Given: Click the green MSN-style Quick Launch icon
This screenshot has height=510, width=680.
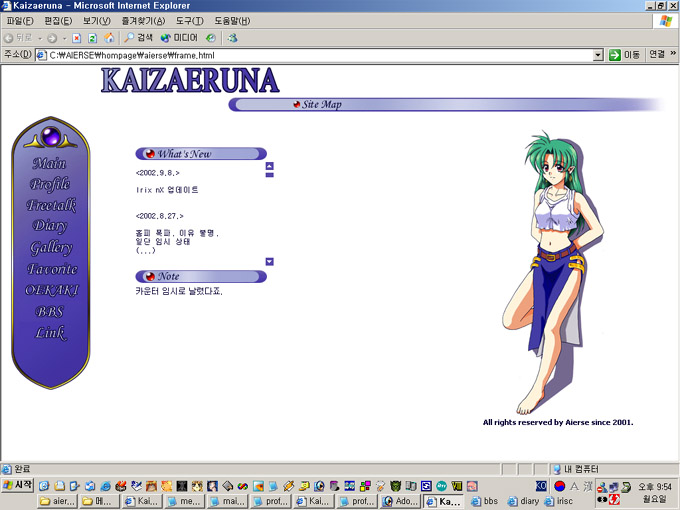Looking at the screenshot, I should [441, 486].
